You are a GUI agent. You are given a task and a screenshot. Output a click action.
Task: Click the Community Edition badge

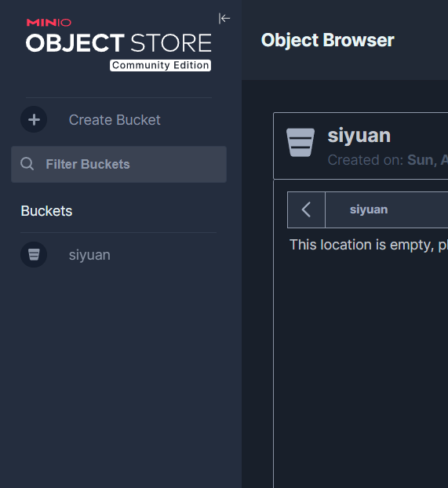[x=160, y=65]
